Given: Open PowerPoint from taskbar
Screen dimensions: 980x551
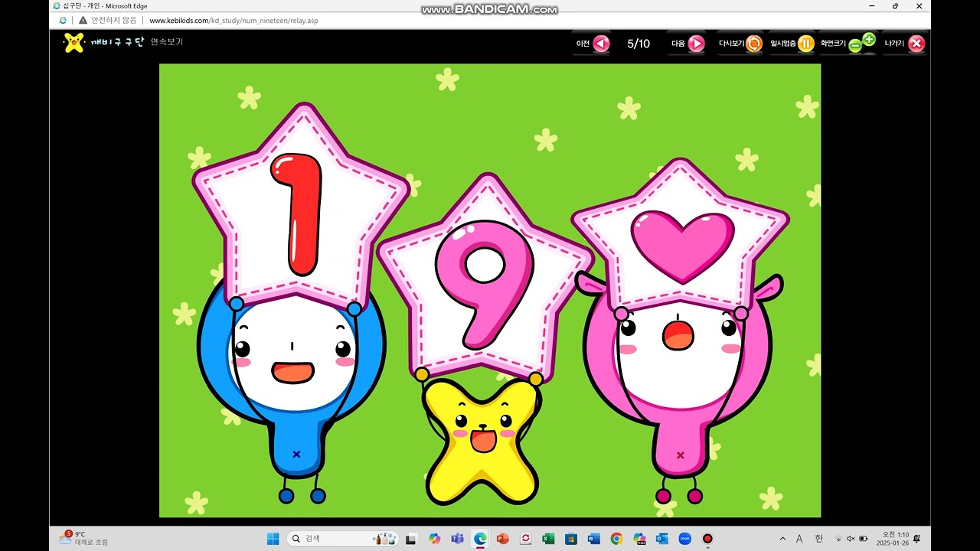Looking at the screenshot, I should tap(502, 539).
